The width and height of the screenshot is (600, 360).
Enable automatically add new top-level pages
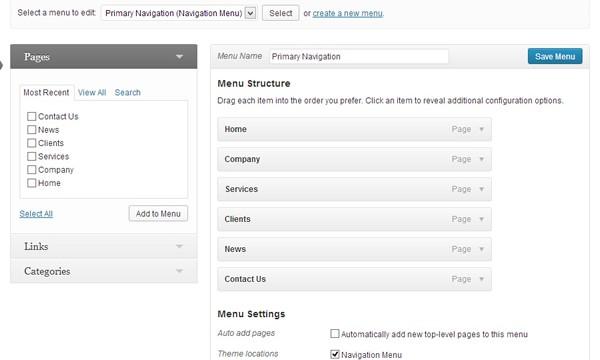[335, 334]
